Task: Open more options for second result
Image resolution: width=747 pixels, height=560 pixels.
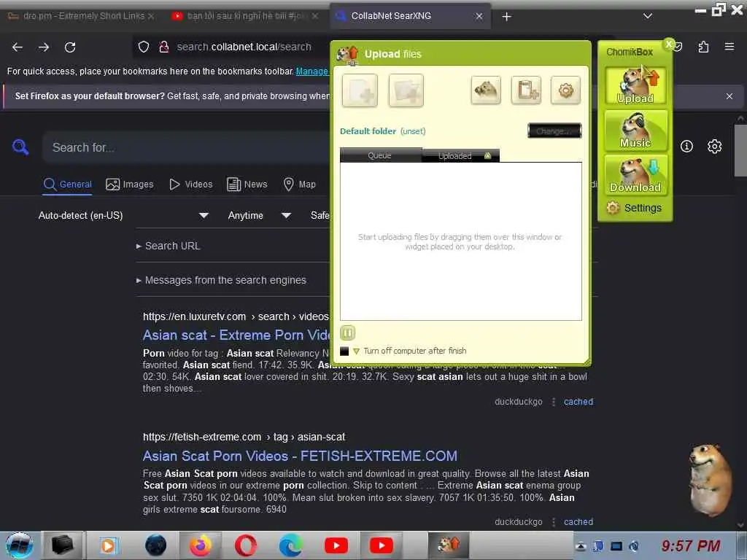Action: 554,522
